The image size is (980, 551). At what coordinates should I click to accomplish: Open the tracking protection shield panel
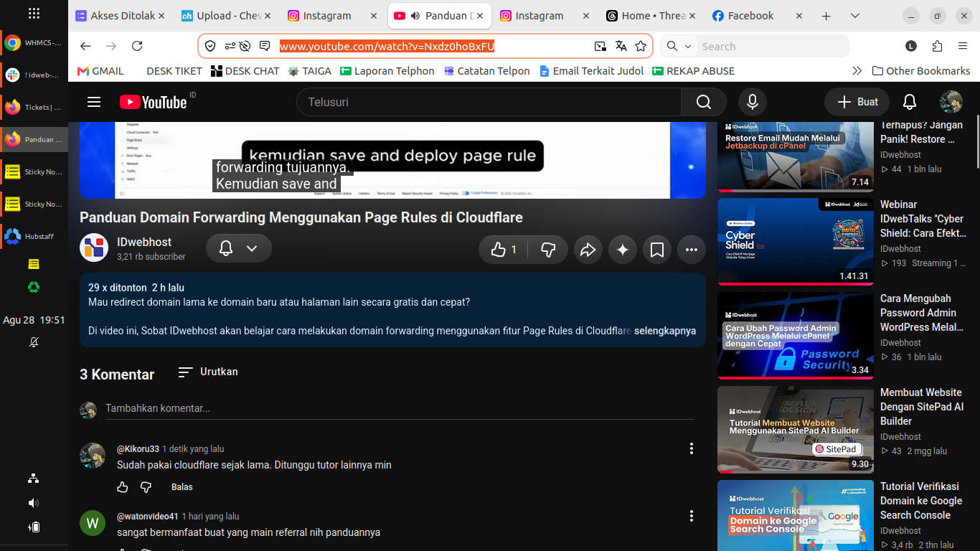point(210,46)
